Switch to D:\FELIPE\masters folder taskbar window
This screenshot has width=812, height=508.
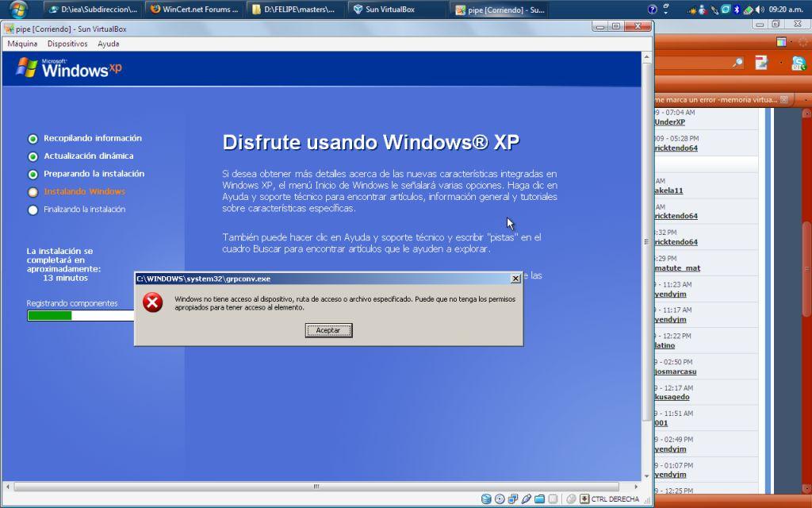[295, 10]
